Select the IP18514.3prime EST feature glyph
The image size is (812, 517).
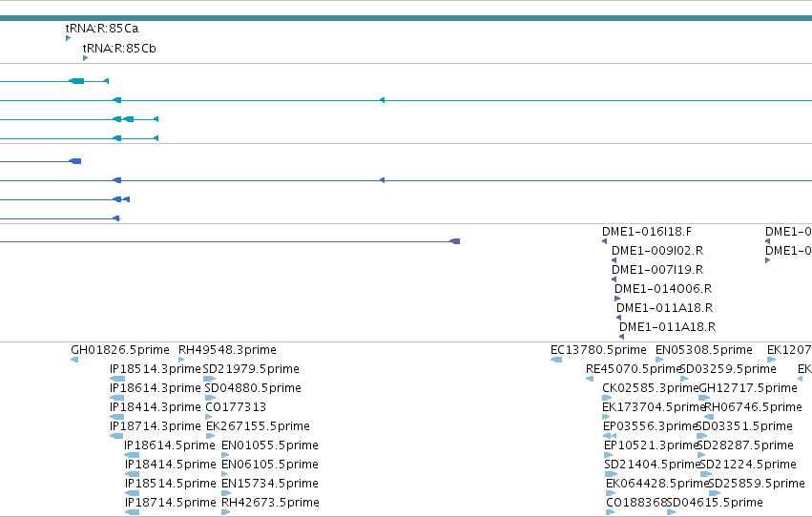117,379
